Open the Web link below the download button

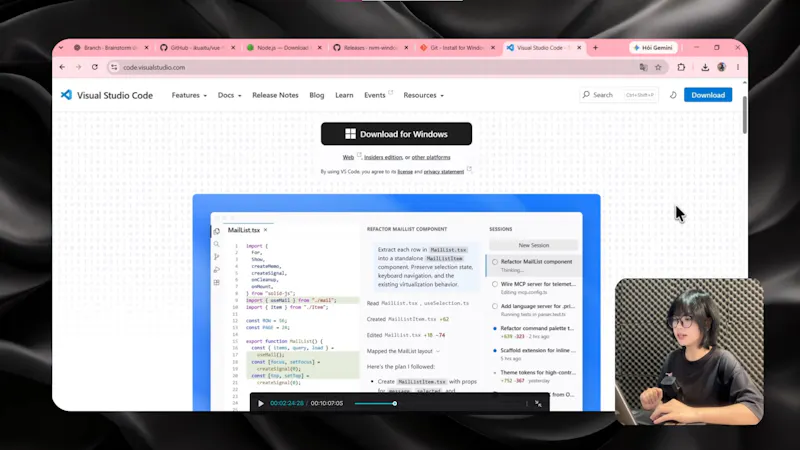348,157
